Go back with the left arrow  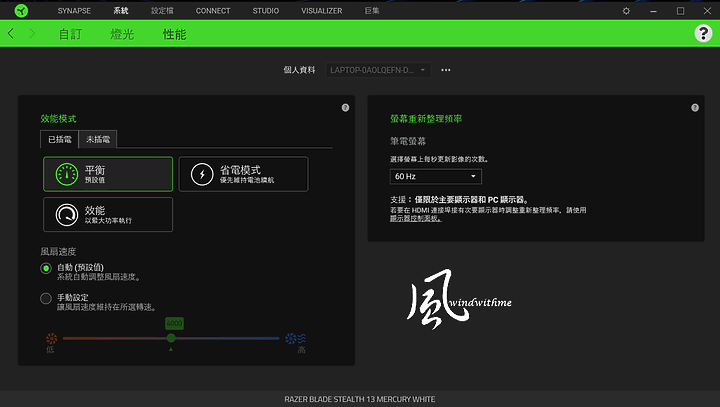point(11,34)
